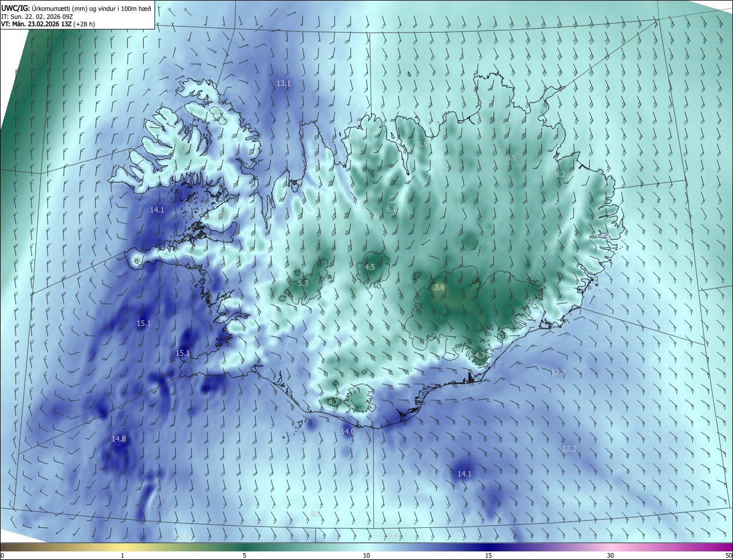The height and width of the screenshot is (560, 733).
Task: Click the faint 10.4 value label
Action: pos(182,537)
